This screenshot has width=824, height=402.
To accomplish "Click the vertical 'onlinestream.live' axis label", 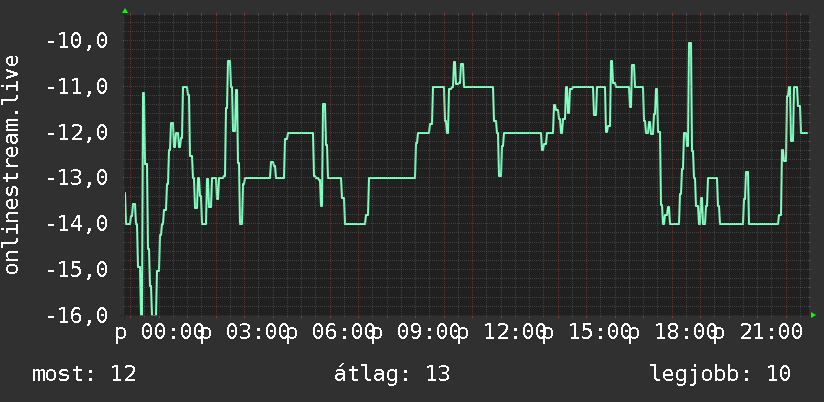I will point(12,164).
